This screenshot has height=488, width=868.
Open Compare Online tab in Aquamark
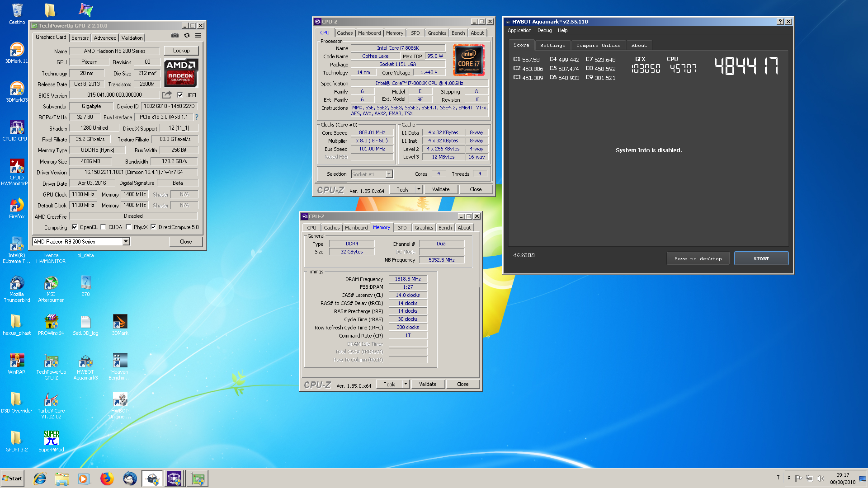[598, 45]
